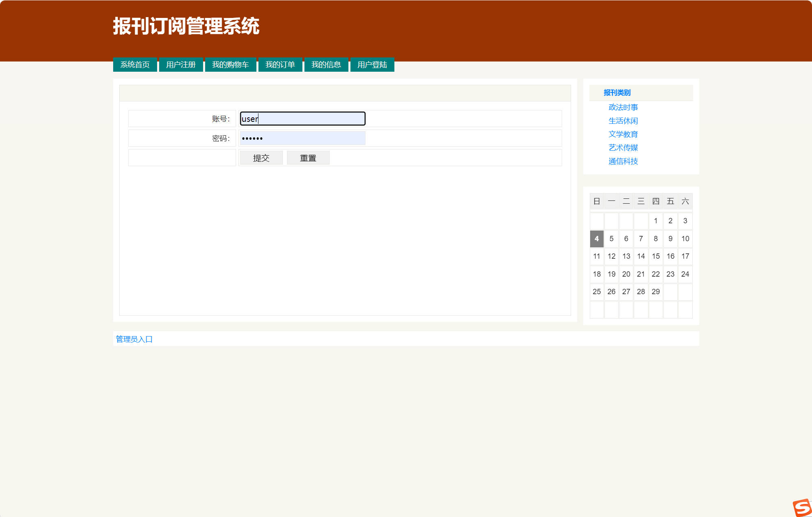Open the 用户注册 registration page
Screen dimensions: 812x517
pyautogui.click(x=181, y=64)
